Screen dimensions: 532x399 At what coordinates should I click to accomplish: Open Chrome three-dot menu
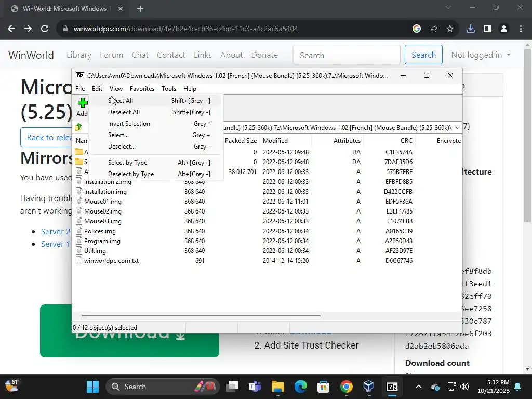[x=521, y=29]
